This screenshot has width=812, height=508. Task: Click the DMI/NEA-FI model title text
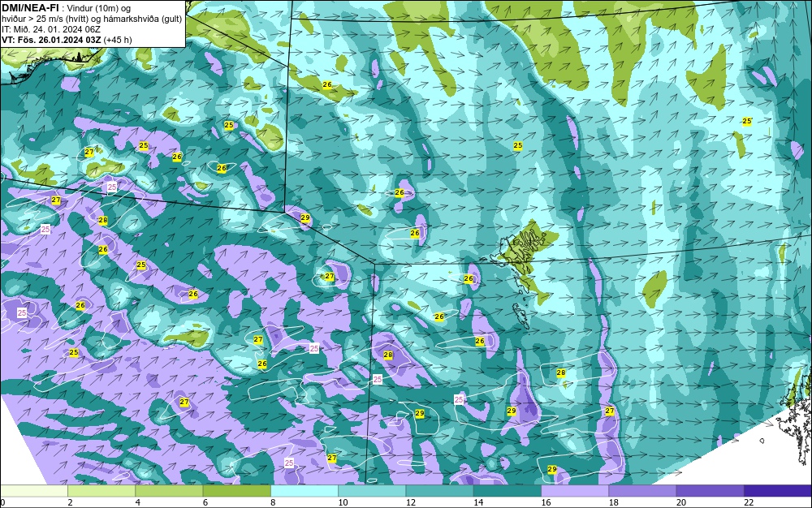click(x=30, y=6)
